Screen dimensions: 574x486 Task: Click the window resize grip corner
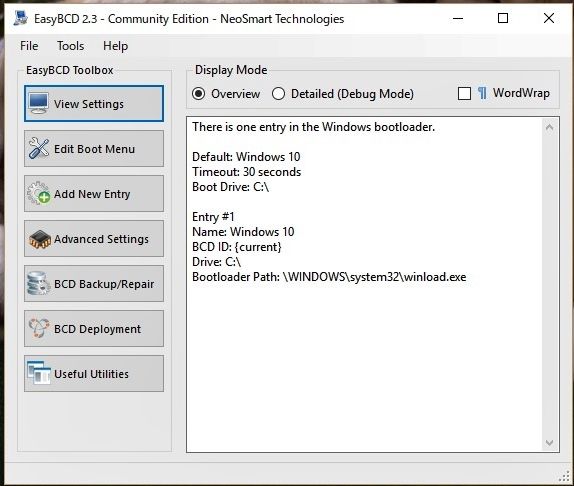[565, 476]
